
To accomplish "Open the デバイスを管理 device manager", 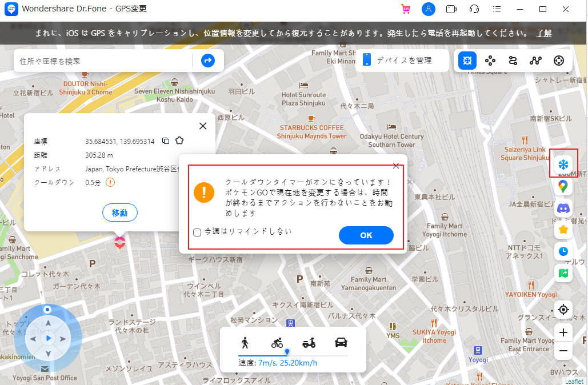I will point(402,61).
